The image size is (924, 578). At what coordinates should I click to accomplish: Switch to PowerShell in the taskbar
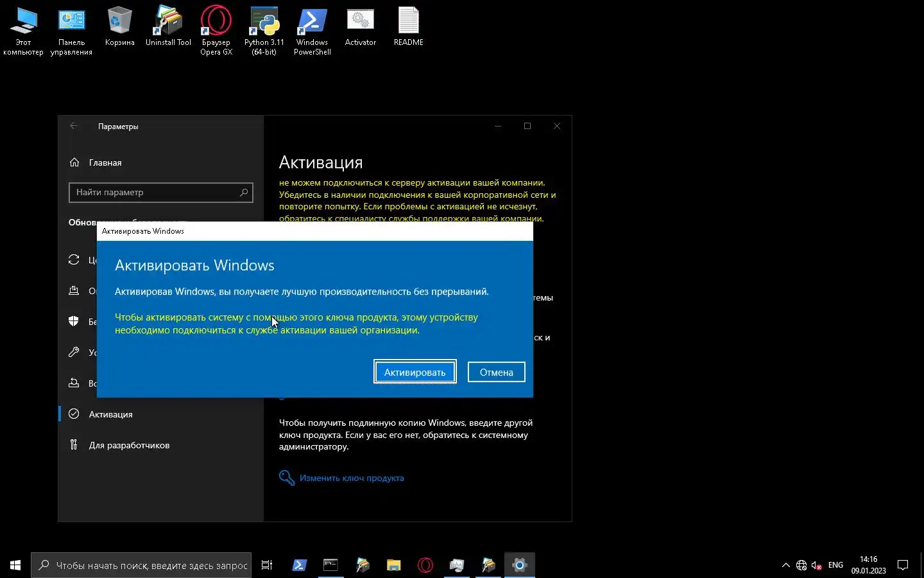point(300,565)
